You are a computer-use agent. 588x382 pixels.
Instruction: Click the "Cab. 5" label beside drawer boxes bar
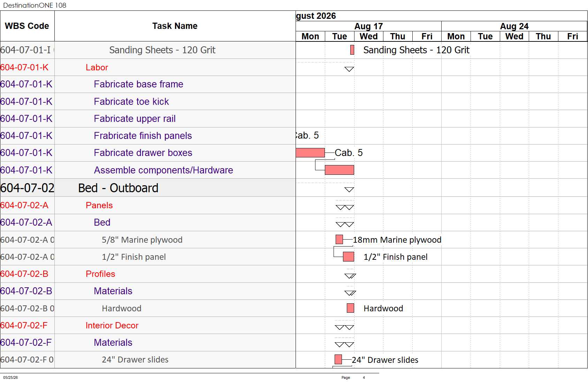click(349, 153)
